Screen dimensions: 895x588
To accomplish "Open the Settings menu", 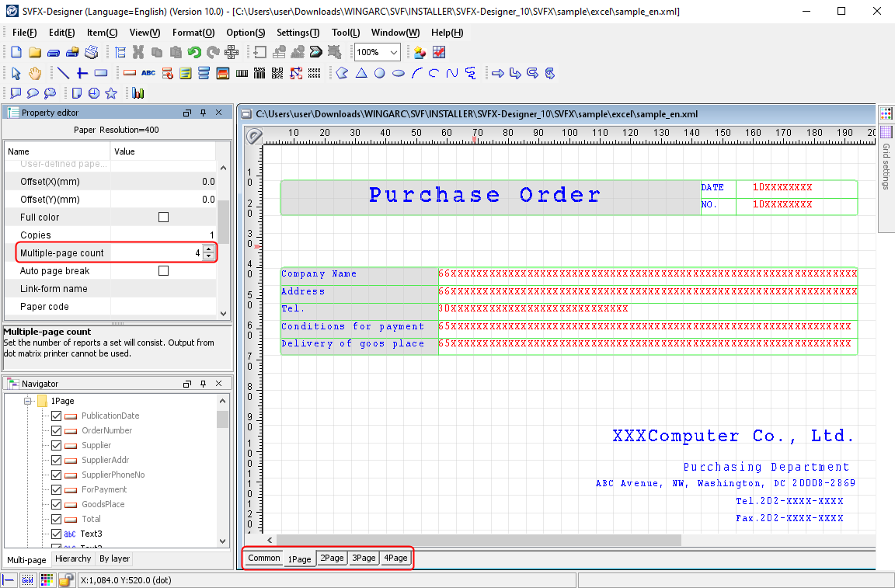I will coord(298,33).
